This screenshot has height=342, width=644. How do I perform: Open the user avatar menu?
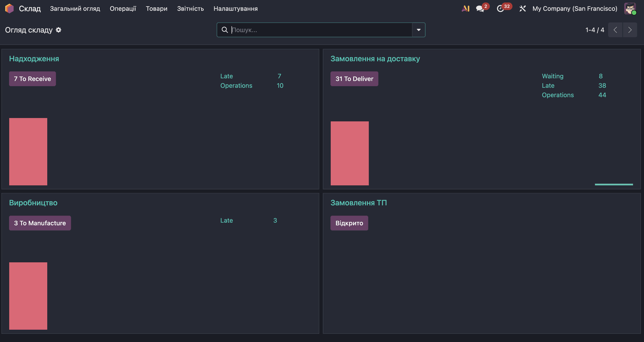[x=630, y=9]
